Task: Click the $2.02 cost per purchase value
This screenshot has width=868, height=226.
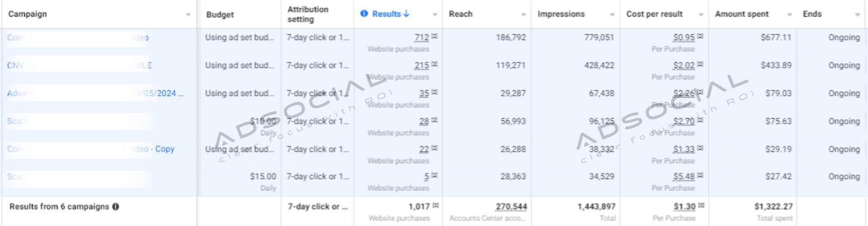Action: pos(683,65)
